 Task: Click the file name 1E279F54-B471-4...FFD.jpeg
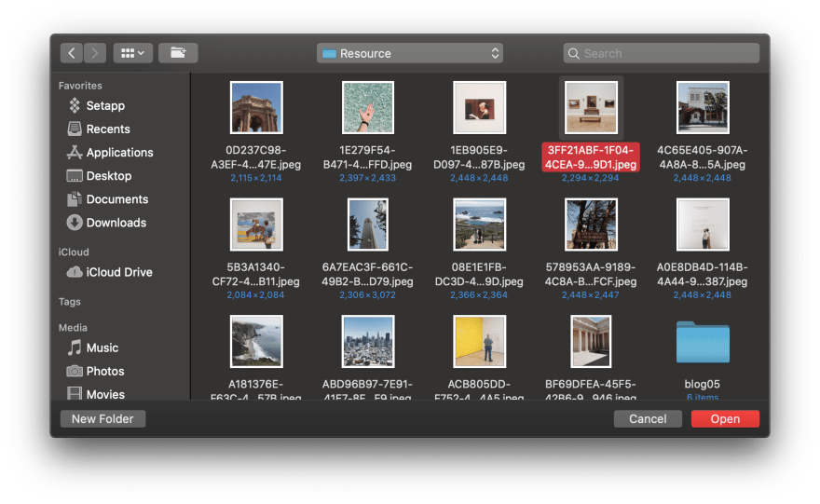point(368,157)
